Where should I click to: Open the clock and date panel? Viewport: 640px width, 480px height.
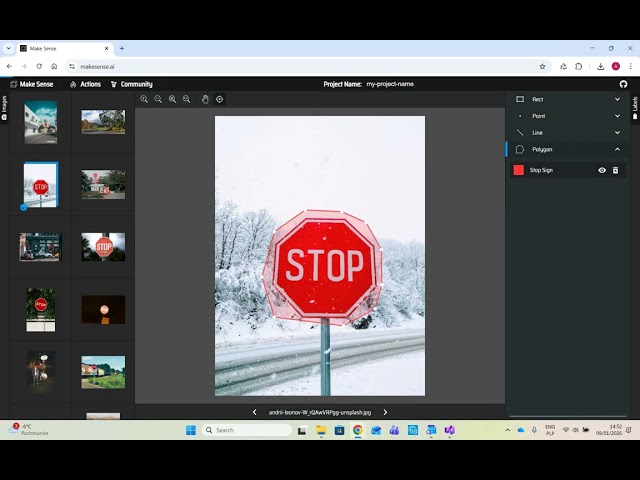point(609,430)
